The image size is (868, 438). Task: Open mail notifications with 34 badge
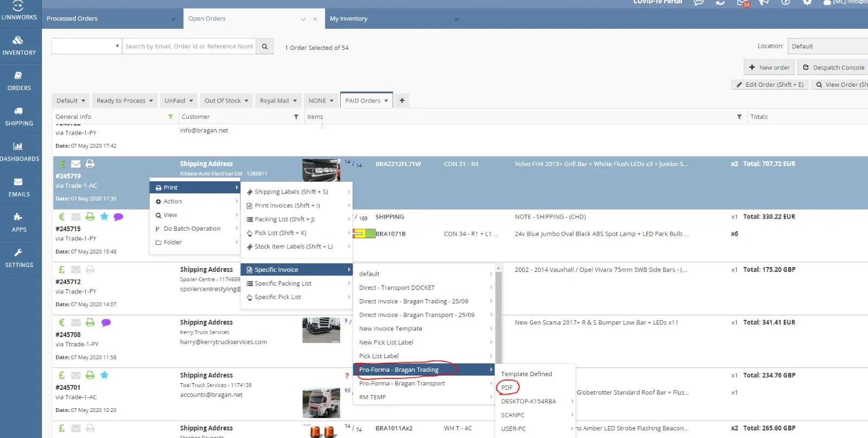tap(743, 3)
